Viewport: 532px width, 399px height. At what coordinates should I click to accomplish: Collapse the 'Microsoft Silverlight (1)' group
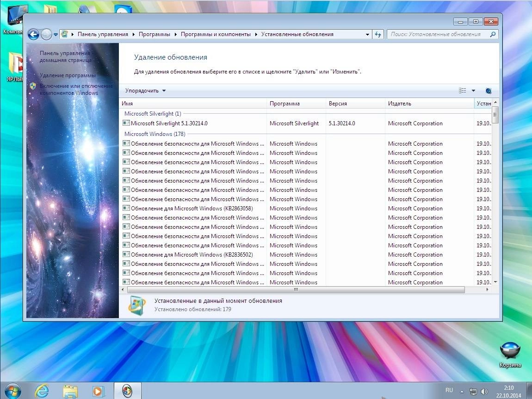point(153,114)
